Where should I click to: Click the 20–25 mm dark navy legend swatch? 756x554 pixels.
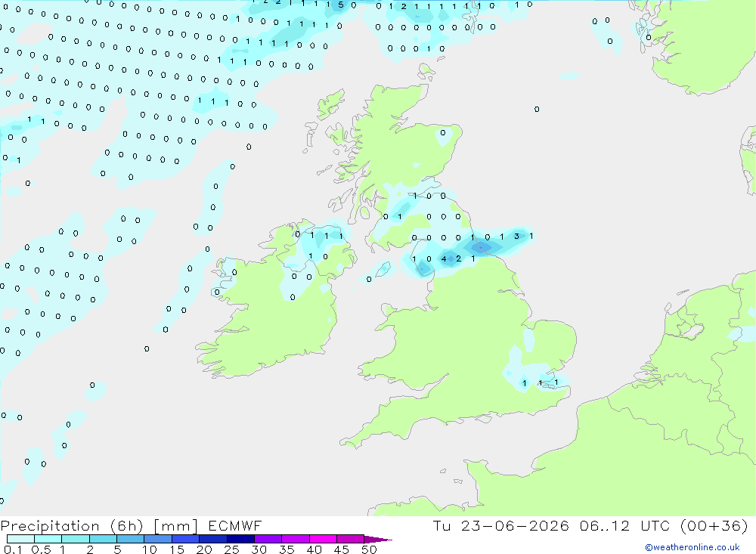tap(213, 539)
